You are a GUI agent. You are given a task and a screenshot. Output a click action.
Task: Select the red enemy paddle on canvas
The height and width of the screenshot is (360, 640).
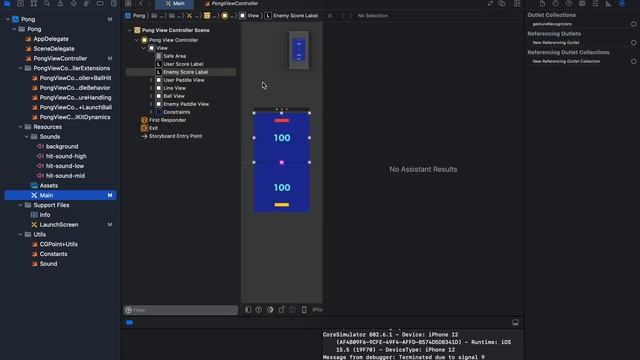282,120
